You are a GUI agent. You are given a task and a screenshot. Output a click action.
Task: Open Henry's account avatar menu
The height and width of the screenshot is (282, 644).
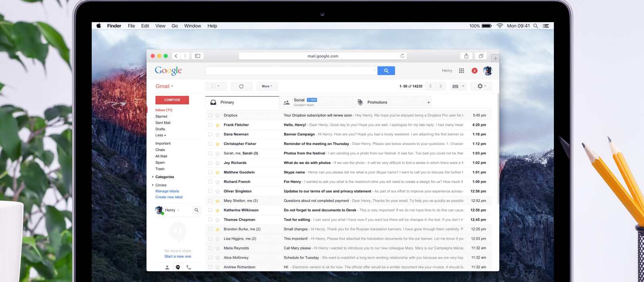(x=487, y=70)
